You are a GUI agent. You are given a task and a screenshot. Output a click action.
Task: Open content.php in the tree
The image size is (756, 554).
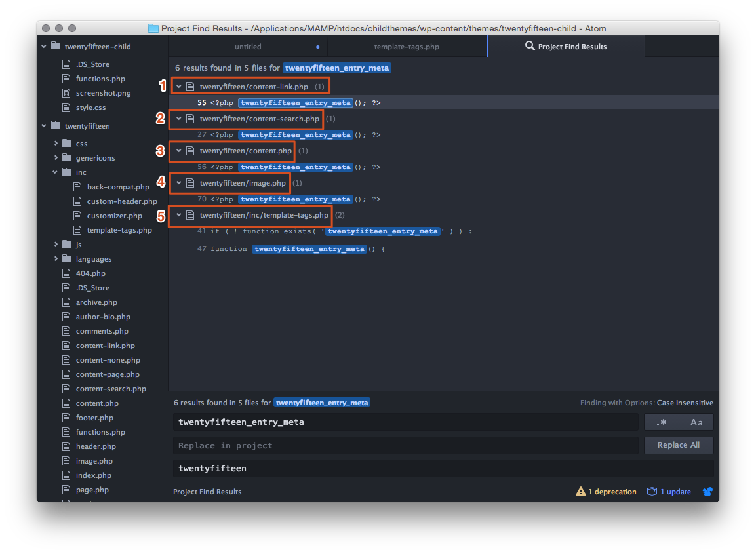pyautogui.click(x=97, y=404)
